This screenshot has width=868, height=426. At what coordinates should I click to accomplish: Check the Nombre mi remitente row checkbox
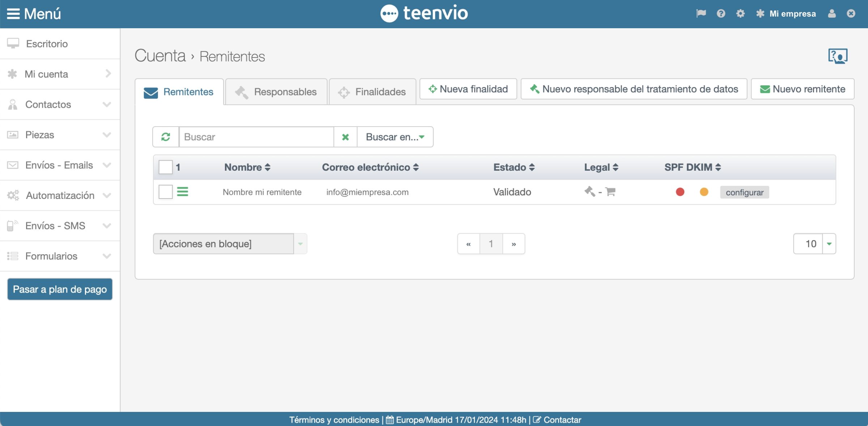click(166, 192)
